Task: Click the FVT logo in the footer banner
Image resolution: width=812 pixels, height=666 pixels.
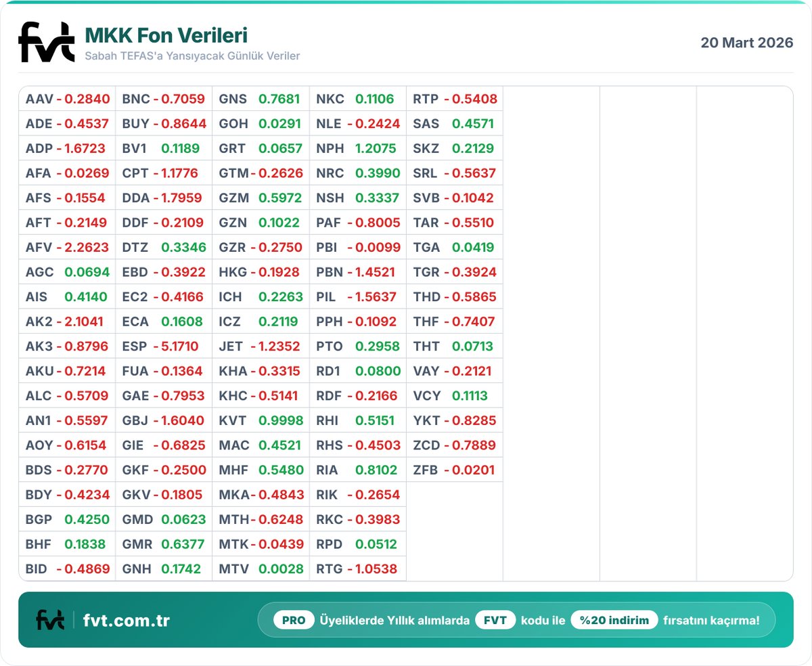Action: (x=50, y=620)
